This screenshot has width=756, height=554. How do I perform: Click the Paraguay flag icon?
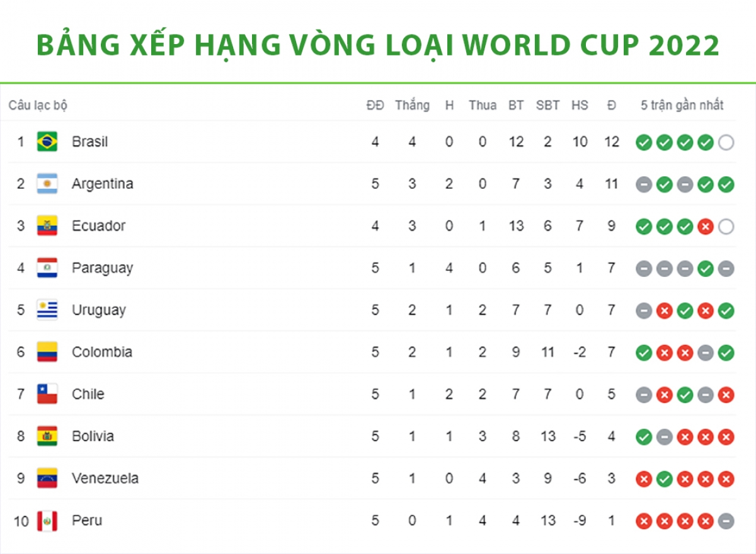pyautogui.click(x=47, y=268)
